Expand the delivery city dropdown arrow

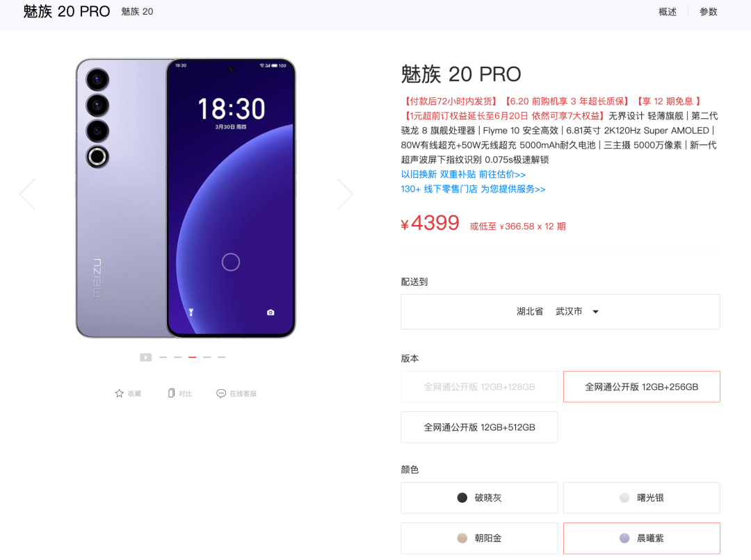[595, 311]
